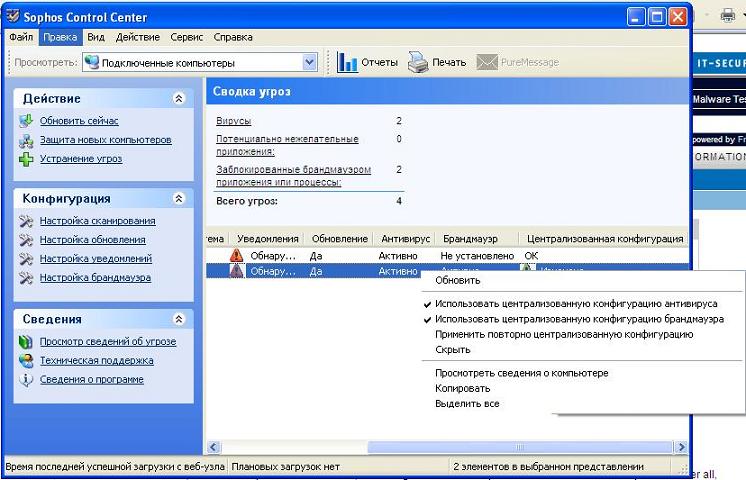Click the right arrow of the horizontal scrollbar
The width and height of the screenshot is (746, 480).
[x=681, y=447]
